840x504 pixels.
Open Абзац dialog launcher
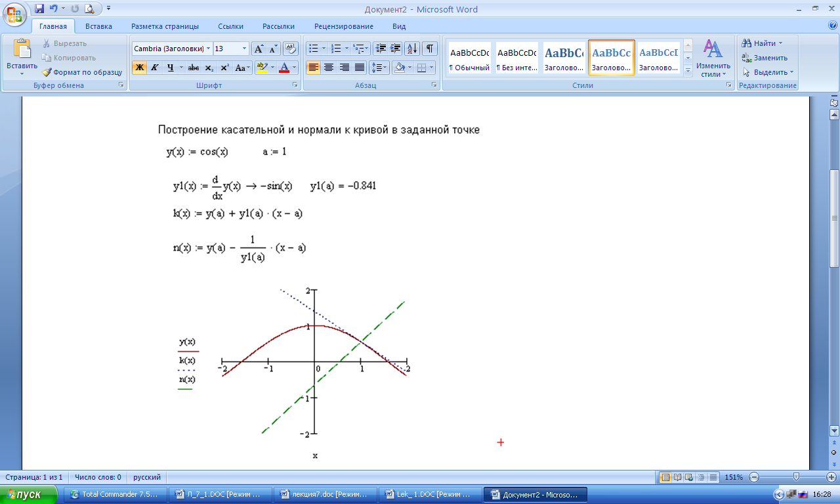tap(434, 85)
